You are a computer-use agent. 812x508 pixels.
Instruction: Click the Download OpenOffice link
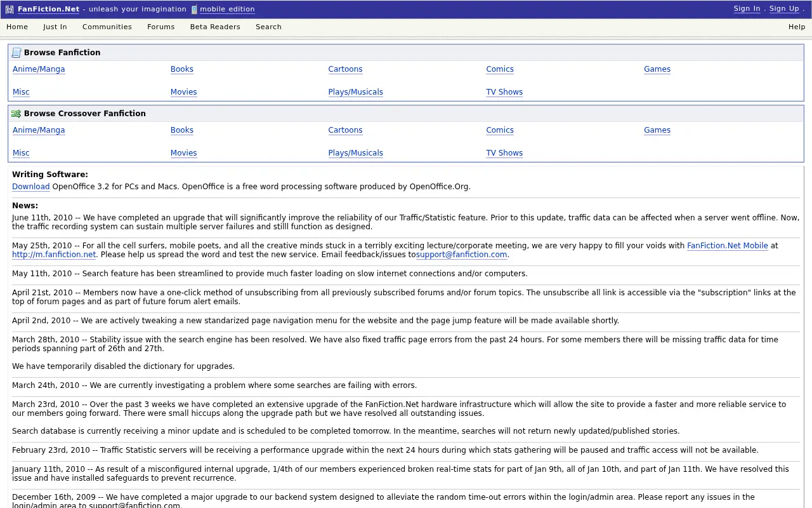point(31,187)
